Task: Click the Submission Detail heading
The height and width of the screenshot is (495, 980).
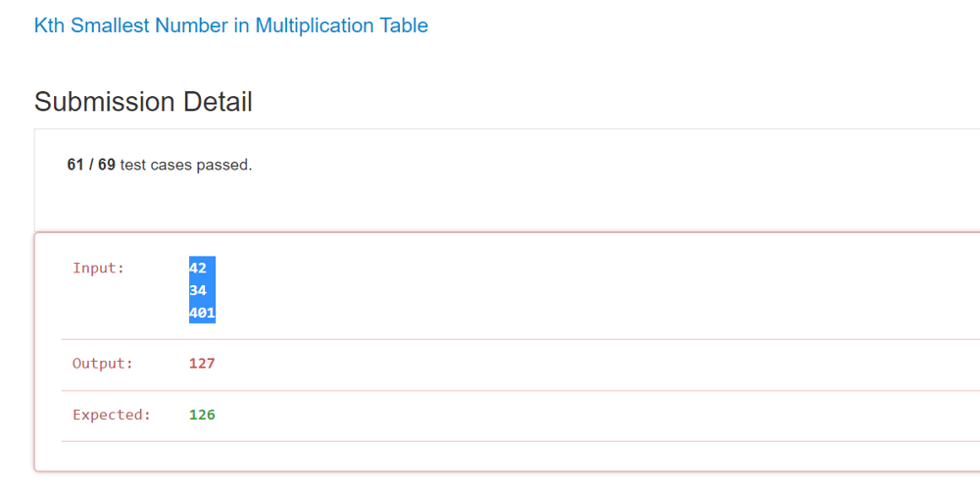Action: pyautogui.click(x=143, y=101)
